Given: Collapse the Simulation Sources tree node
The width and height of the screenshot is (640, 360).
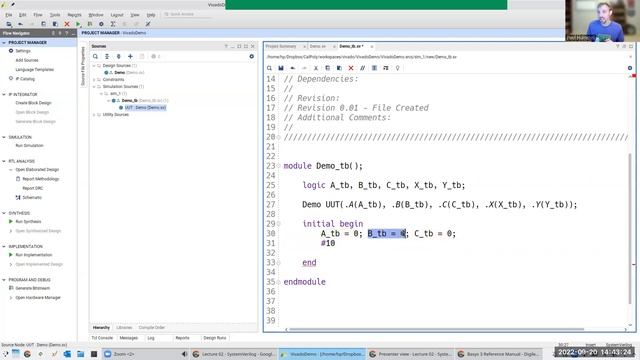Looking at the screenshot, I should (94, 87).
